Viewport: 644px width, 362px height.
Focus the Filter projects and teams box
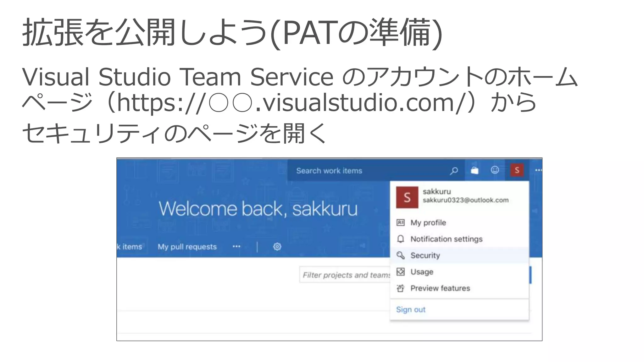(x=344, y=275)
